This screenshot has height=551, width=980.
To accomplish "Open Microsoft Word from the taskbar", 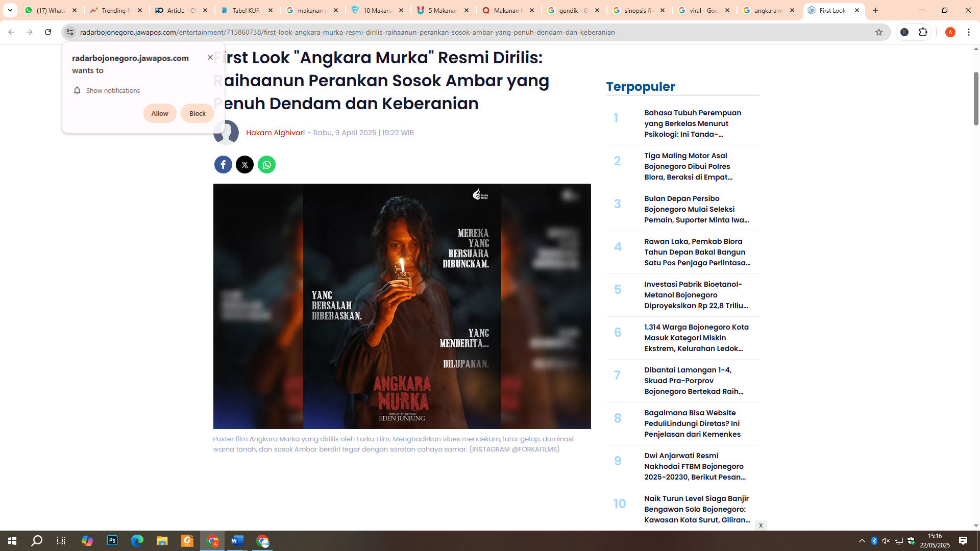I will coord(237,541).
